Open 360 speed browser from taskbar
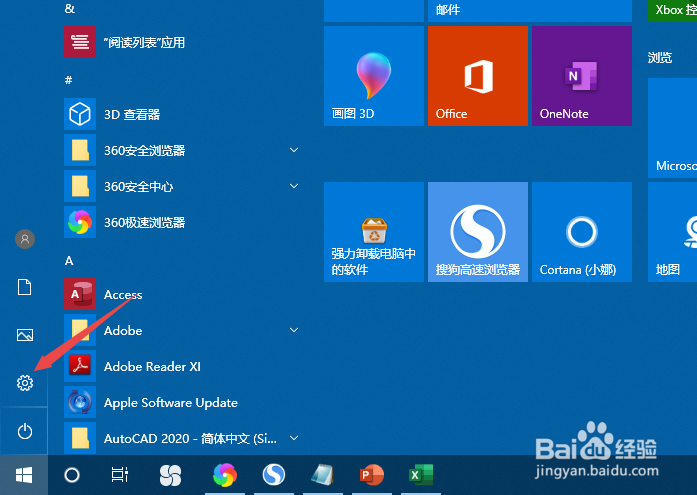 pyautogui.click(x=225, y=475)
